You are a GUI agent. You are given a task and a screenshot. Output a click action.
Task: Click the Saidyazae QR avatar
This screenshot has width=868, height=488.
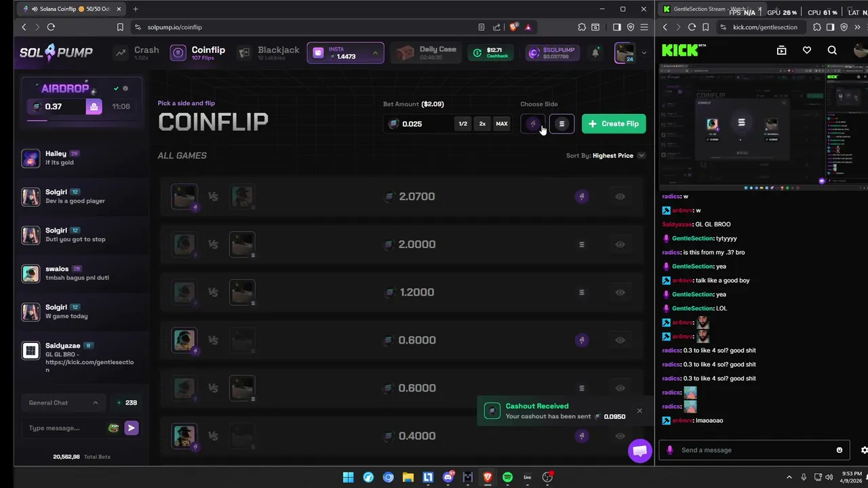coord(31,350)
